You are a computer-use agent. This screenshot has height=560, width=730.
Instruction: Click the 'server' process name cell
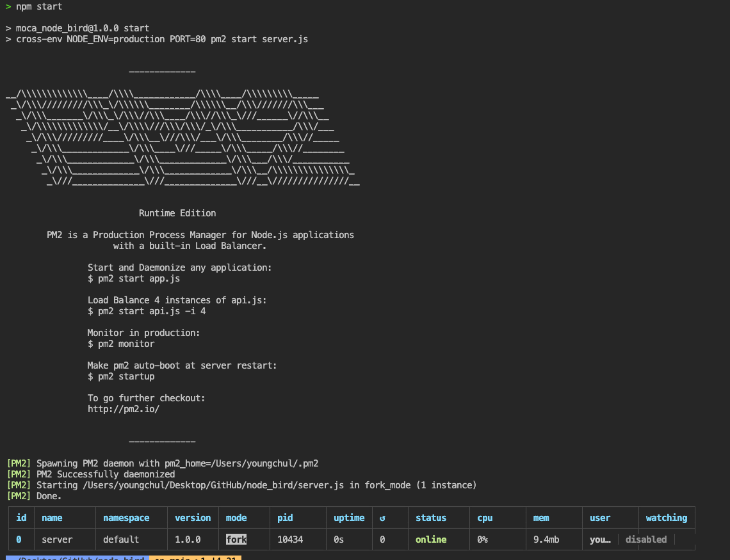pos(57,540)
